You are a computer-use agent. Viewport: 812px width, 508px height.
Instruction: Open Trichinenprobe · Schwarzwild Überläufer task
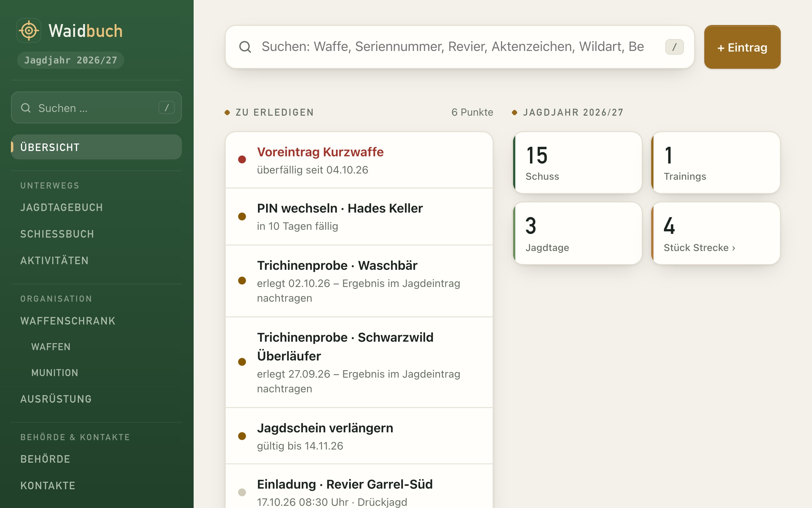(359, 362)
